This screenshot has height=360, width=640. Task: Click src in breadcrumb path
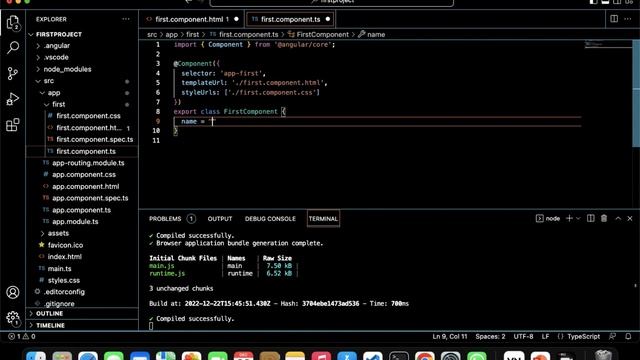coord(152,35)
